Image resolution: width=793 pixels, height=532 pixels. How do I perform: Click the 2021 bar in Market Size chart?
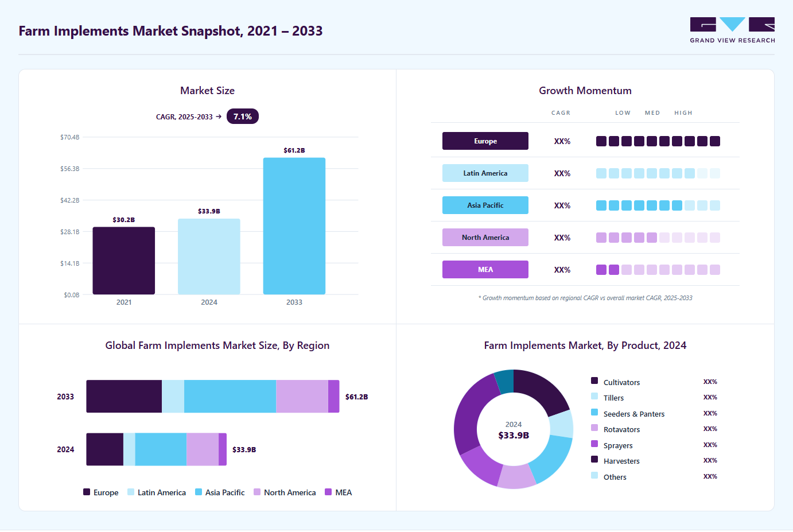[124, 261]
